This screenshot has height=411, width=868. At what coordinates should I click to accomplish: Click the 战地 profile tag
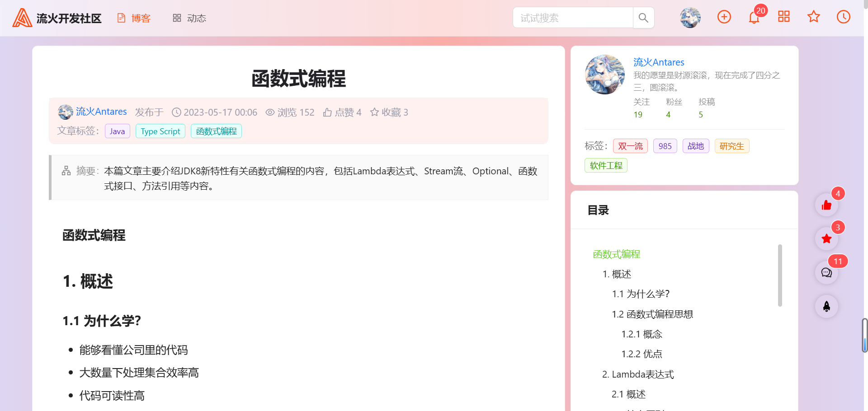click(x=696, y=146)
